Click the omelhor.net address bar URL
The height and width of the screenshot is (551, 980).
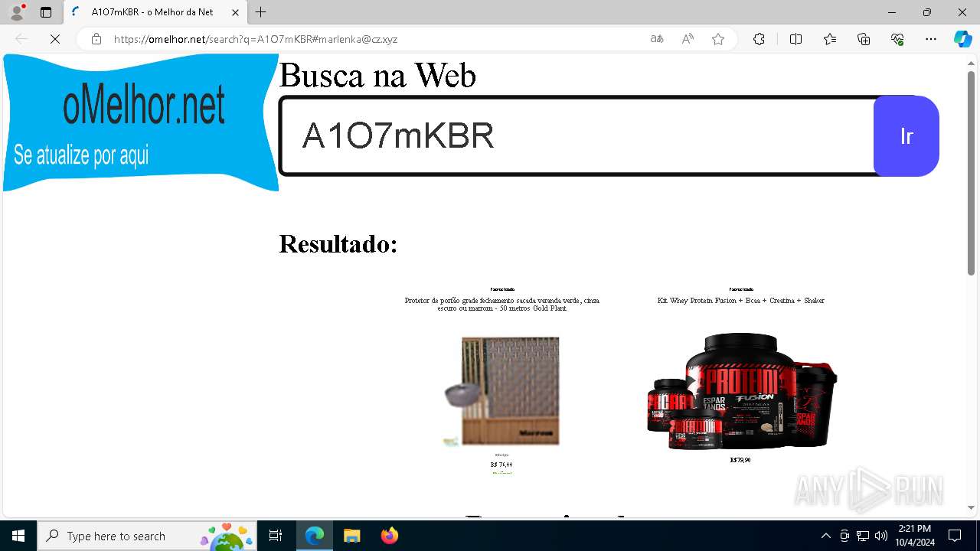(256, 39)
